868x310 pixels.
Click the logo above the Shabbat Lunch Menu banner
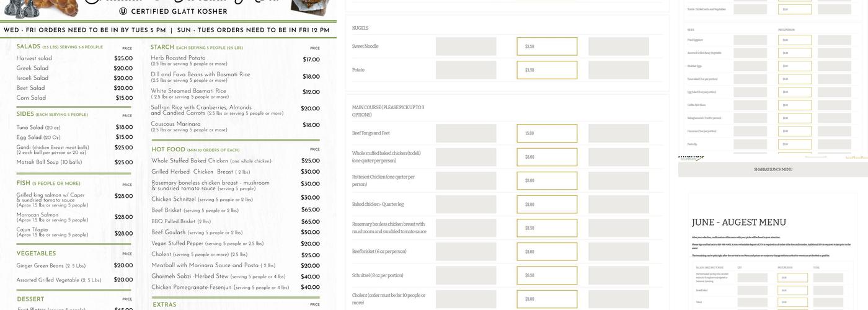pyautogui.click(x=691, y=157)
